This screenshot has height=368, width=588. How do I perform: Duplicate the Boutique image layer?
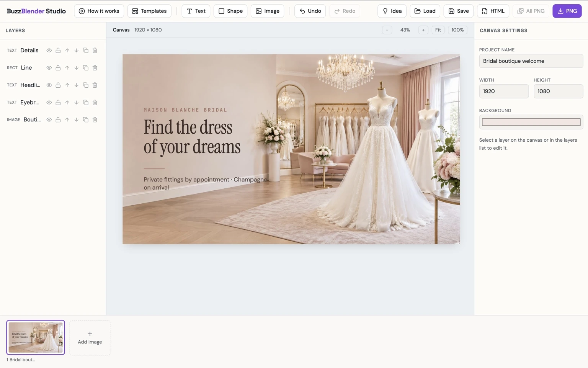(x=86, y=120)
